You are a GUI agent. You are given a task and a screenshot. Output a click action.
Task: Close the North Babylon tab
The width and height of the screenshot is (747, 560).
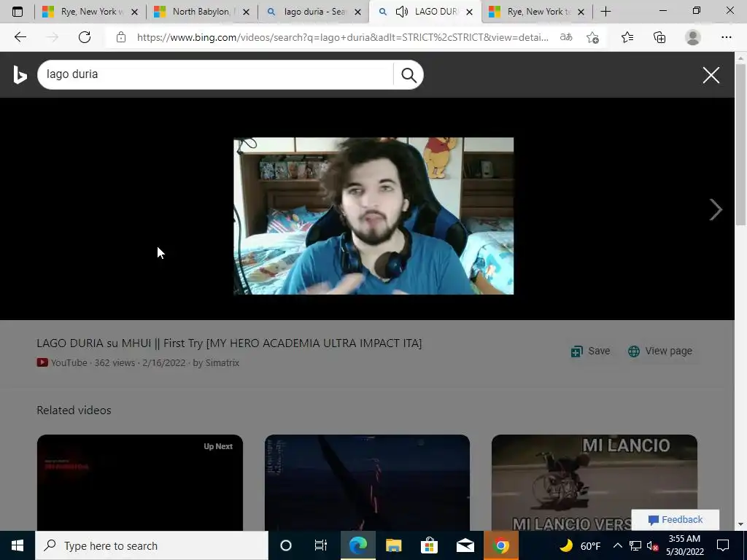pyautogui.click(x=246, y=12)
